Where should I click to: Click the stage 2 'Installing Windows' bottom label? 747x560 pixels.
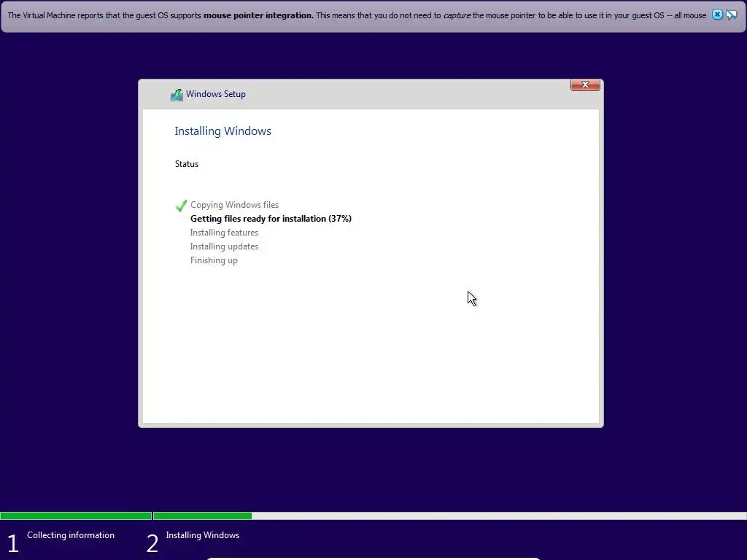coord(203,535)
